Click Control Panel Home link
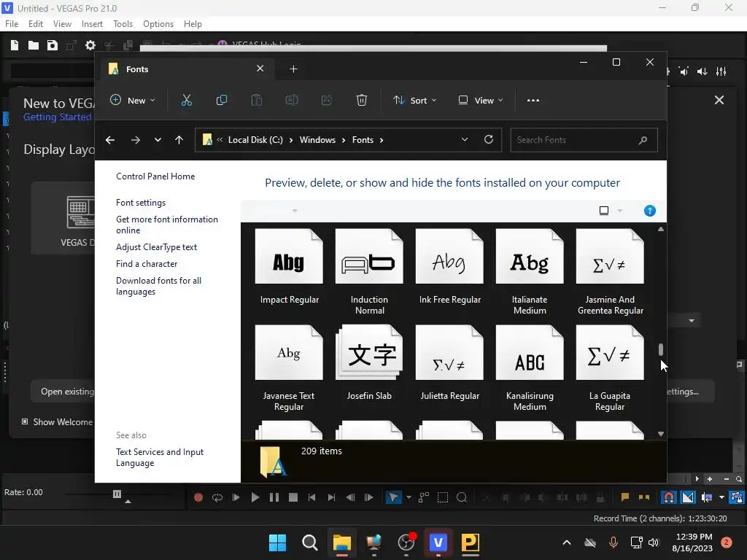Image resolution: width=747 pixels, height=560 pixels. (155, 176)
